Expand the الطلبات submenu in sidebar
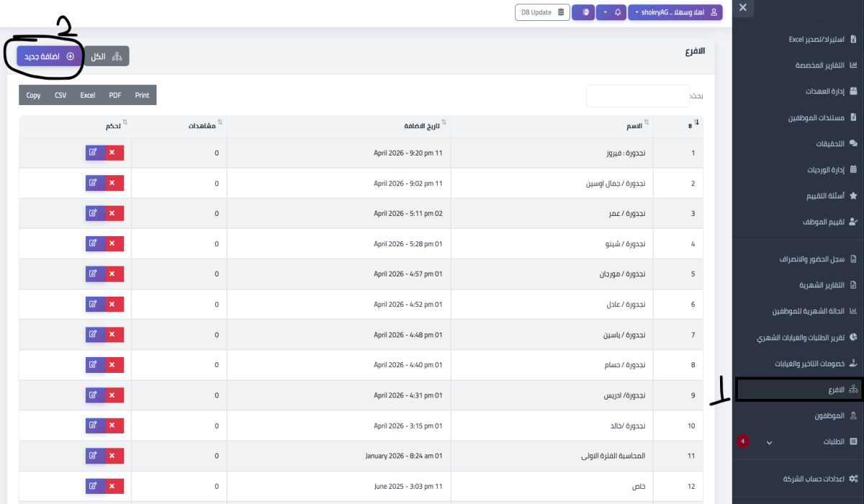This screenshot has width=864, height=504. coord(770,441)
